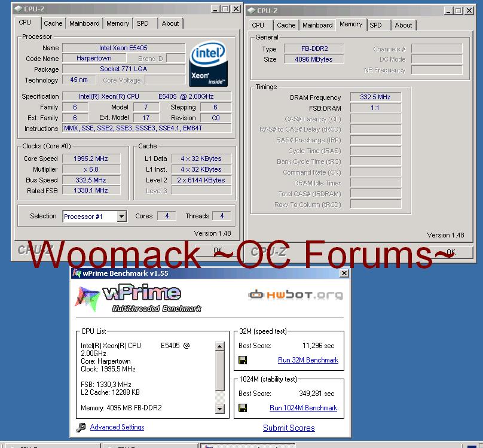Click Core Speed value '1995.2 MHz'
This screenshot has width=483, height=448.
pyautogui.click(x=91, y=159)
